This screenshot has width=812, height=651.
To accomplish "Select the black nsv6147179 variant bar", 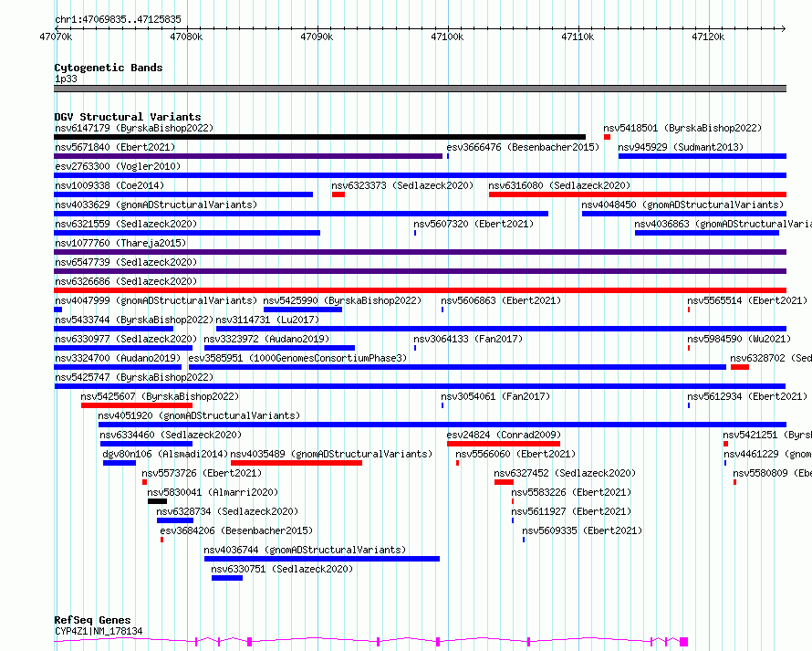I will 319,137.
